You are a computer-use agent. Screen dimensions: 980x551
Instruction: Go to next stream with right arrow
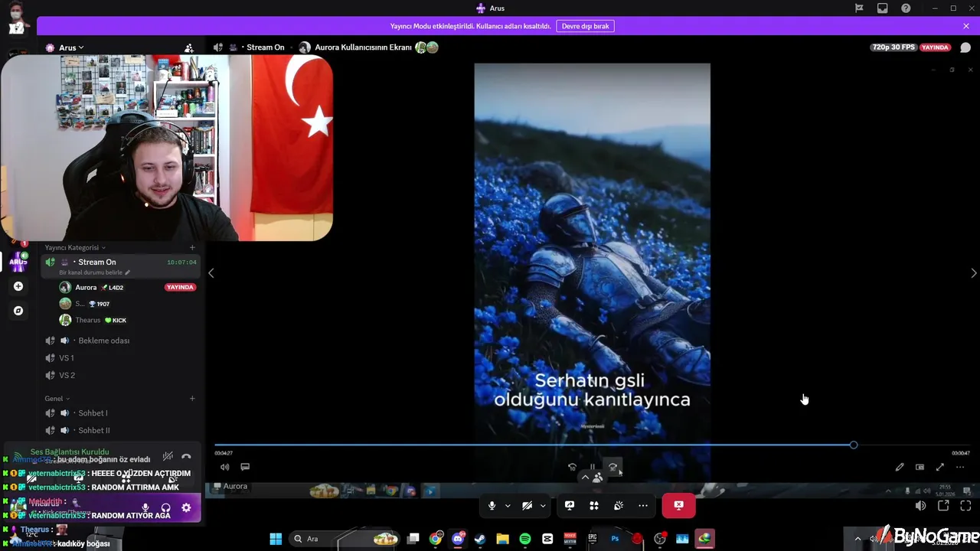974,273
